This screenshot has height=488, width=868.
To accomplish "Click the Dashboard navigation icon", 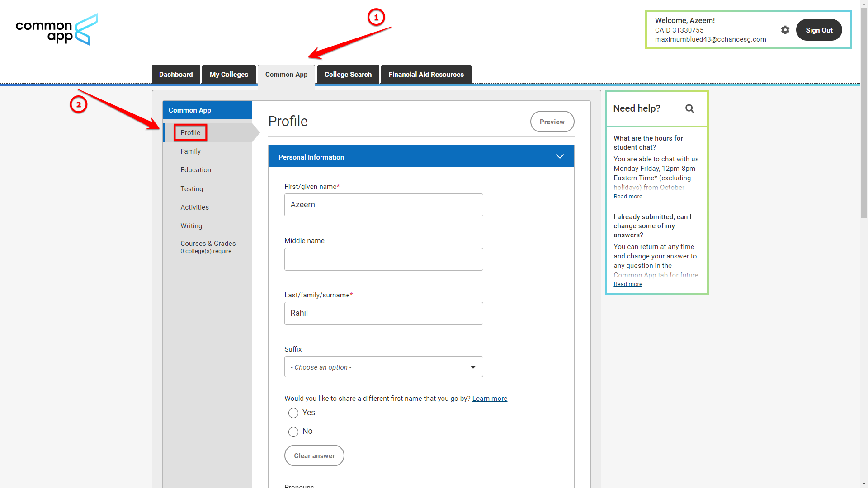I will 176,74.
